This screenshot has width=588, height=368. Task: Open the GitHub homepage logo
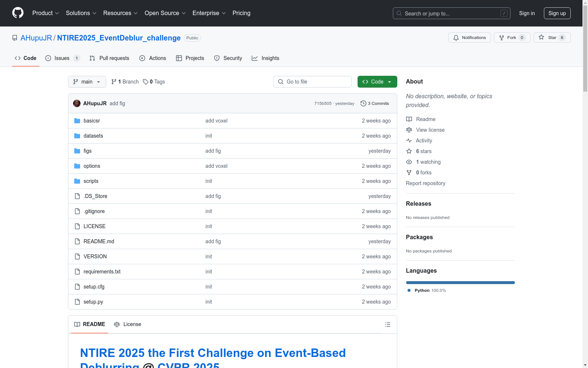[18, 13]
